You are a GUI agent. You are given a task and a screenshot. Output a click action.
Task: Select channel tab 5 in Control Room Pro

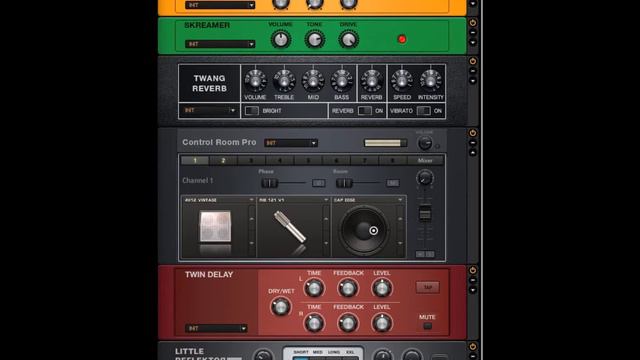click(x=308, y=160)
